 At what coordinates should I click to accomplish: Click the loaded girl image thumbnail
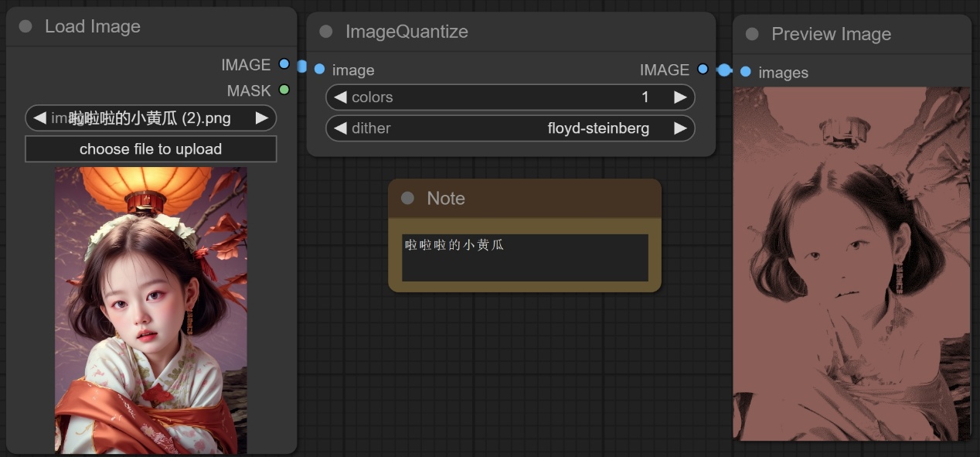[x=151, y=309]
